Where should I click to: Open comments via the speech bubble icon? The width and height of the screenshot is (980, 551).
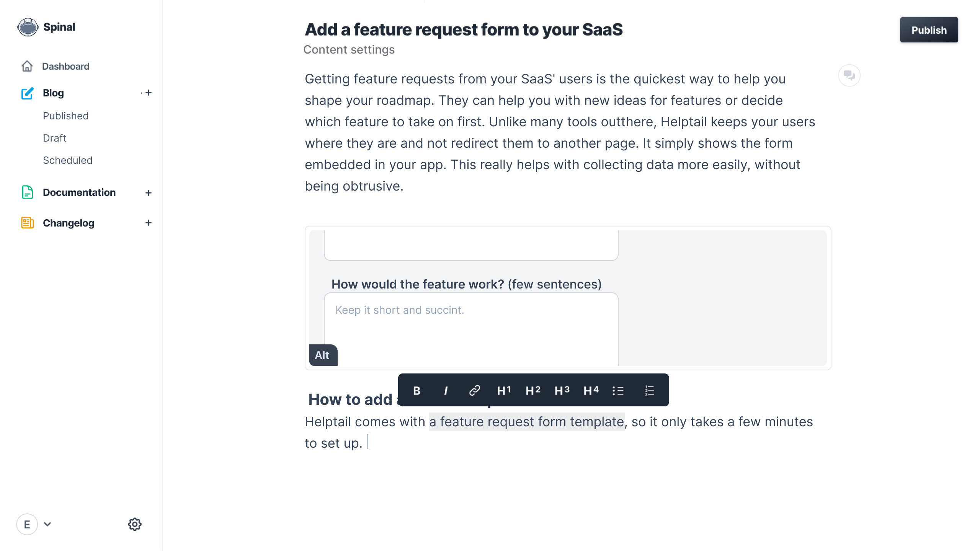[x=849, y=75]
